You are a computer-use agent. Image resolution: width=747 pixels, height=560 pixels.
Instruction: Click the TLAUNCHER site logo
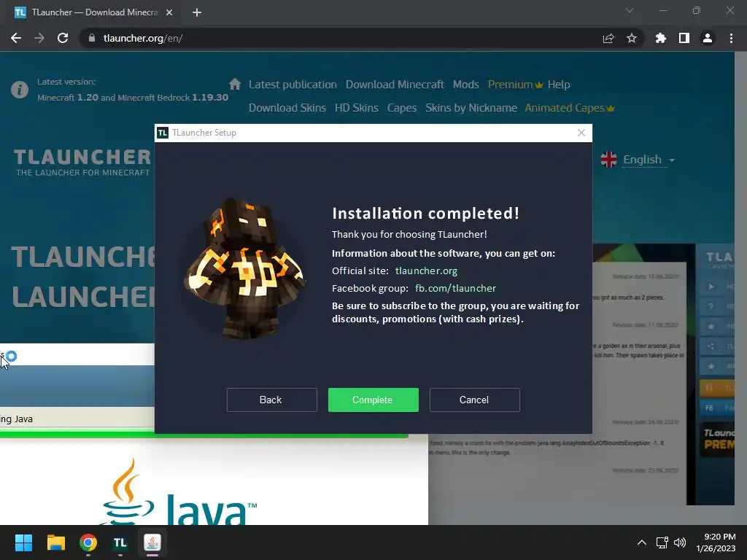[82, 162]
